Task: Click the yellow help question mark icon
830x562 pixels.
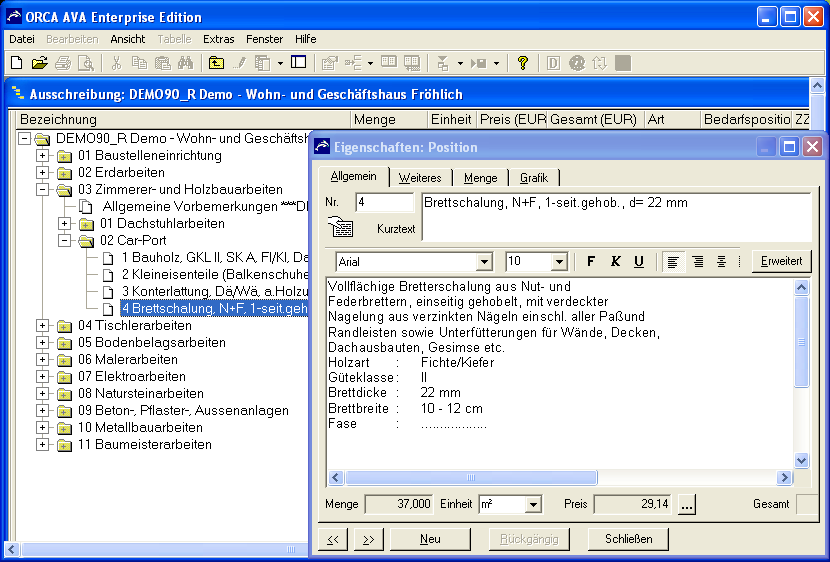Action: pos(522,63)
